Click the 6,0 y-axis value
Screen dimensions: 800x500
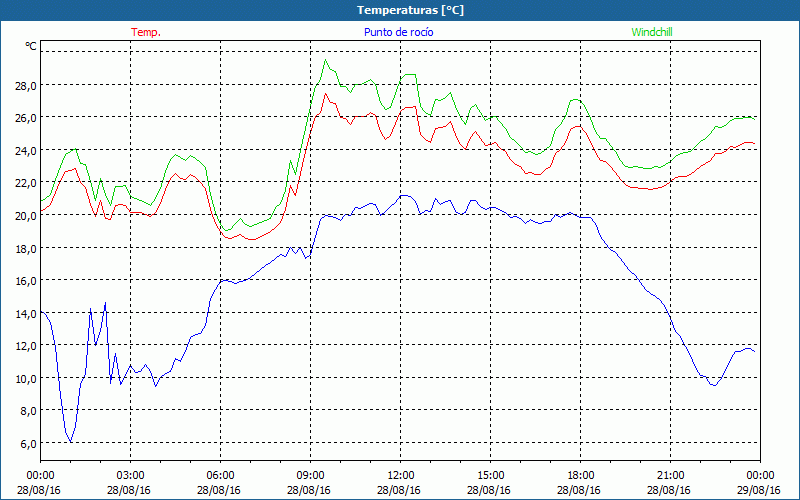(x=28, y=443)
